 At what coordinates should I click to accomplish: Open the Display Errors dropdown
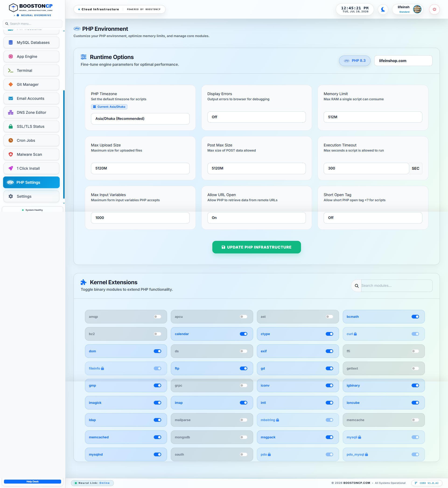(256, 117)
